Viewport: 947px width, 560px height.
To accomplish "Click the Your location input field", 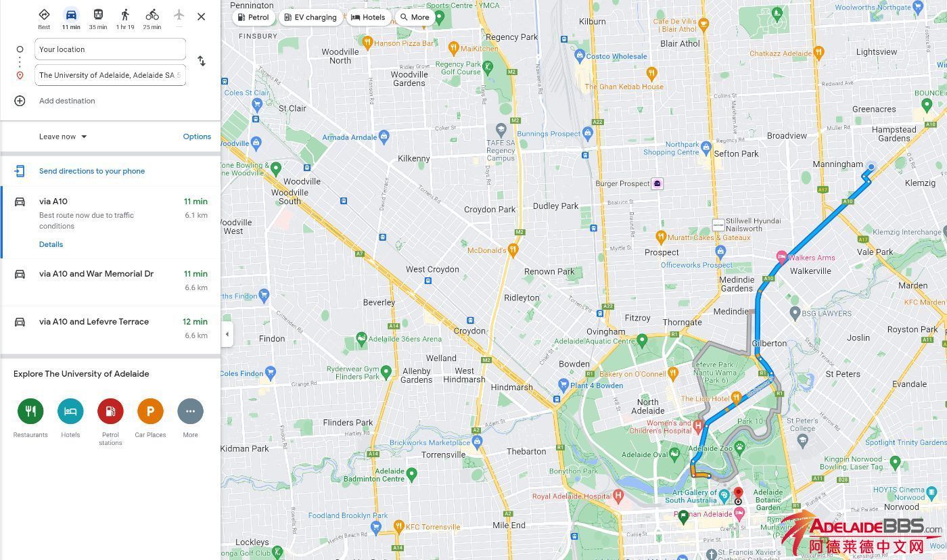I will tap(110, 49).
